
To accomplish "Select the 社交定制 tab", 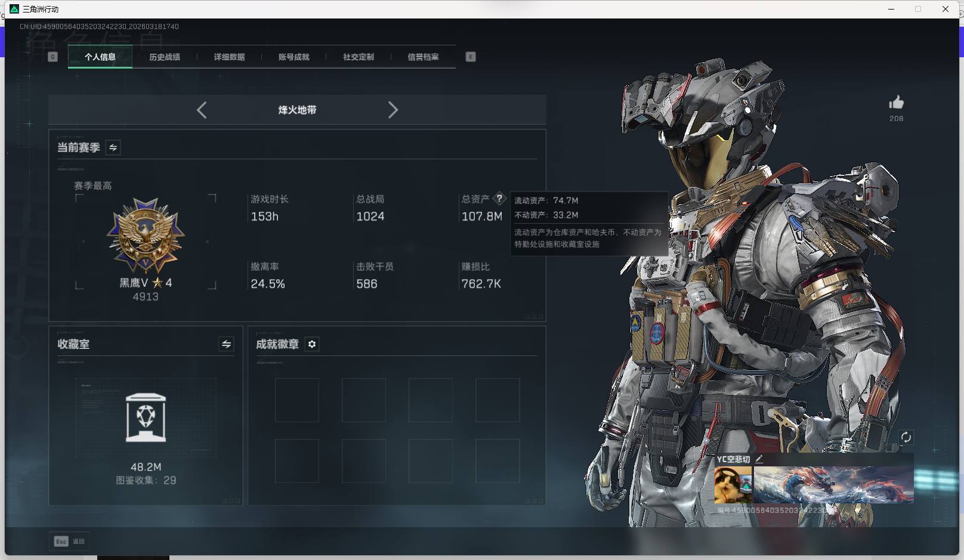I will click(x=359, y=57).
